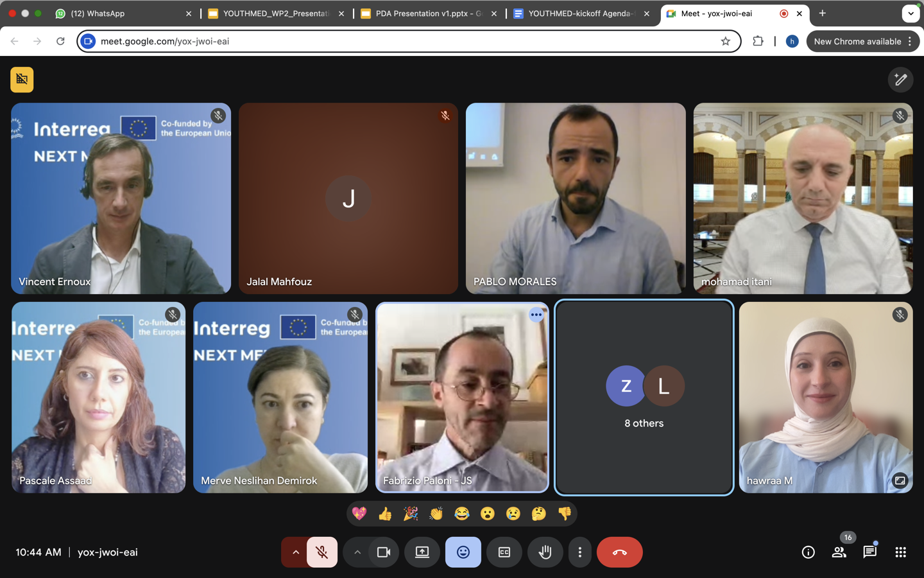Open the three-dot more options menu
924x578 pixels.
click(x=579, y=552)
